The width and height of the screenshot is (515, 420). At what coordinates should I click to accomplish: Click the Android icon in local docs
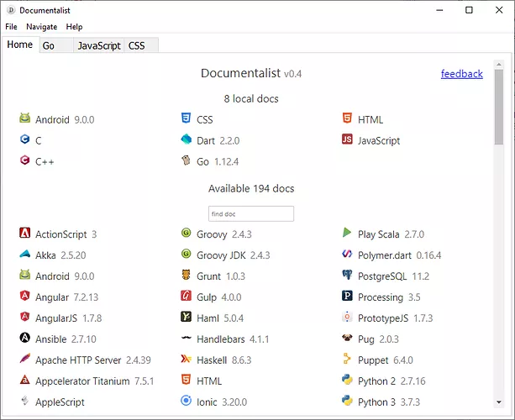click(25, 119)
